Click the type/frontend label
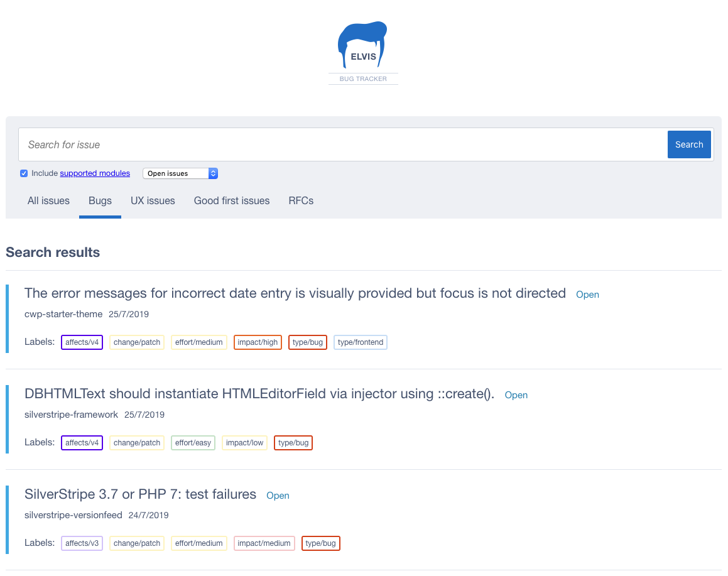Screen dimensions: 728x576 pyautogui.click(x=360, y=342)
